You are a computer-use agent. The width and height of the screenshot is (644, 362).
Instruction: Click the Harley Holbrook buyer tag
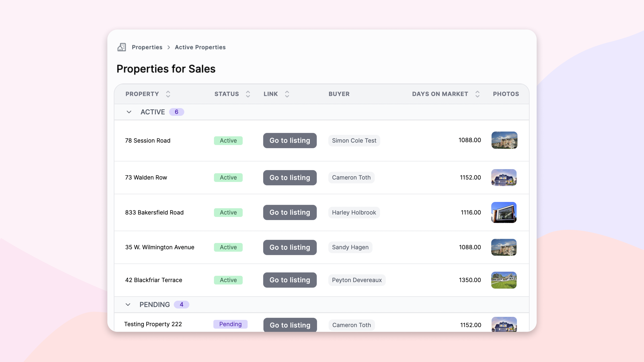[354, 212]
